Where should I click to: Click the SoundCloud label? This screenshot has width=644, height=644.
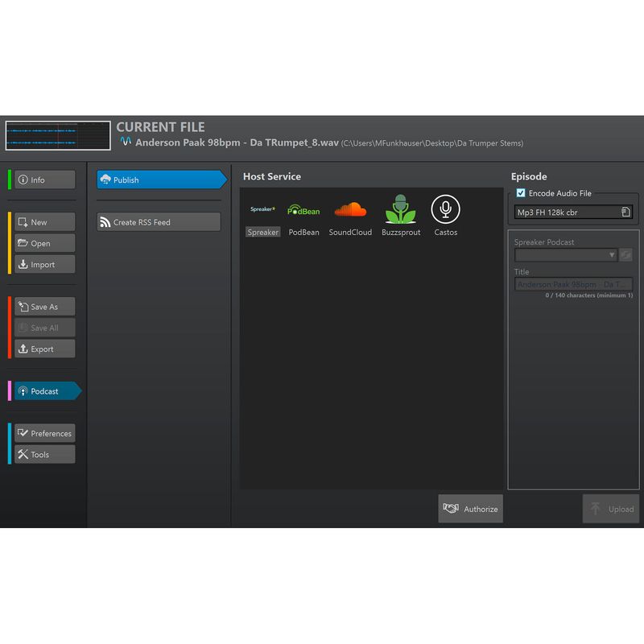(350, 232)
